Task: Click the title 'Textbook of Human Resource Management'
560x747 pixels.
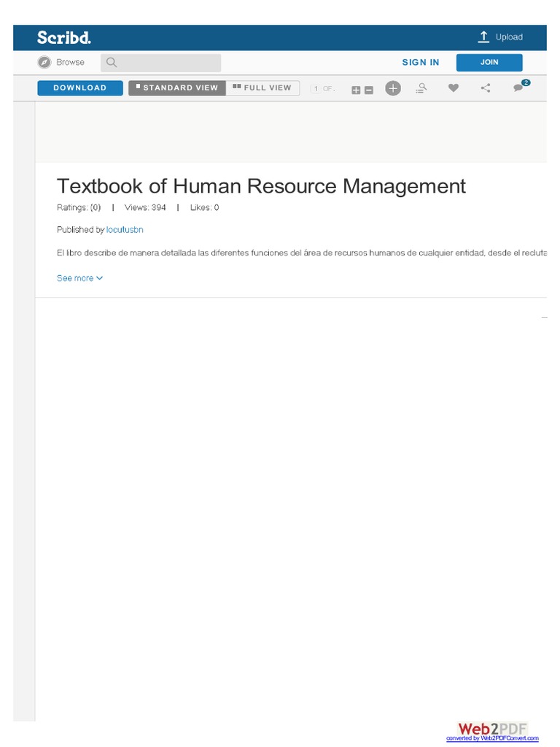Action: (x=261, y=186)
